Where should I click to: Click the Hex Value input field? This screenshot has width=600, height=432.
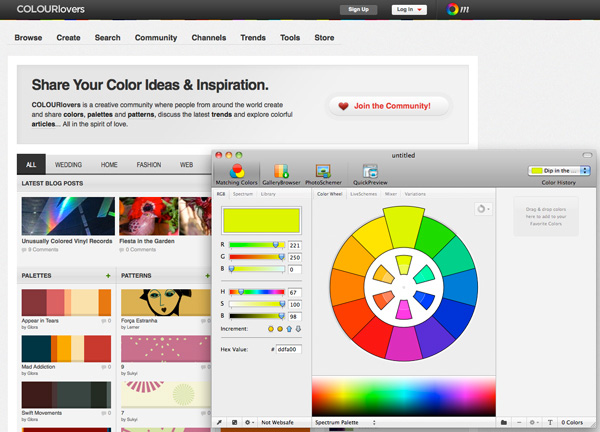click(x=289, y=349)
